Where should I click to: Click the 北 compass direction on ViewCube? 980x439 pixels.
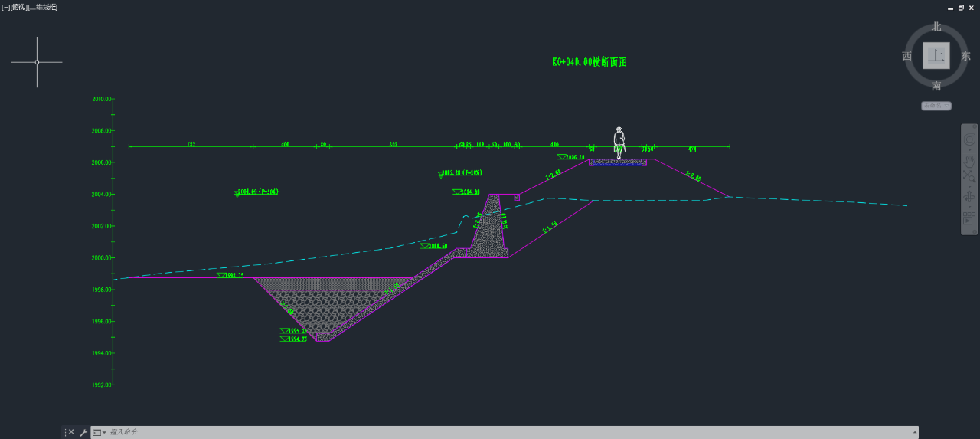point(936,27)
